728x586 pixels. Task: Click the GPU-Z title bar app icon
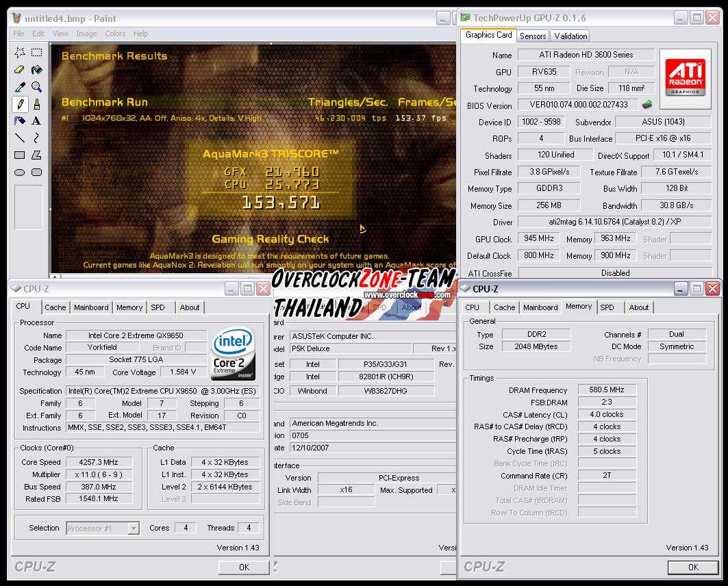coord(465,18)
